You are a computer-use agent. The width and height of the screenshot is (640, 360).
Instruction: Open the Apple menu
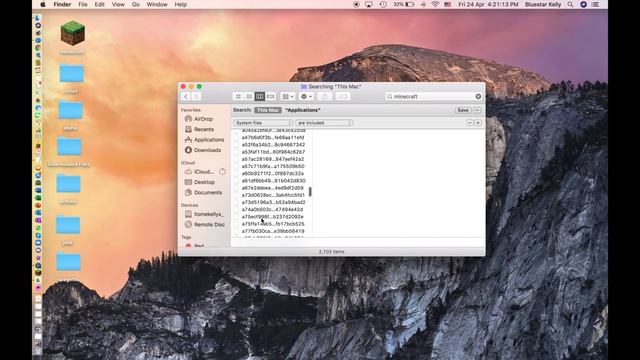pos(43,4)
